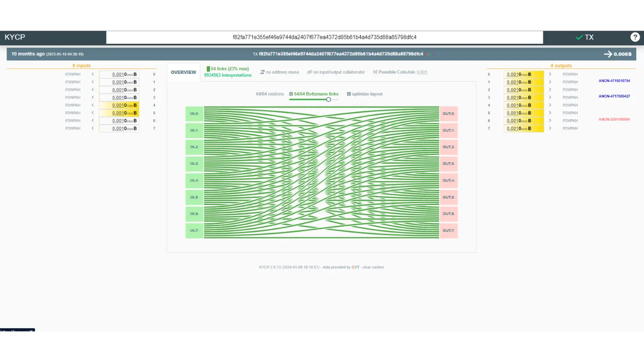Expand next transaction chevron for output 3
The image size is (644, 362).
(550, 98)
